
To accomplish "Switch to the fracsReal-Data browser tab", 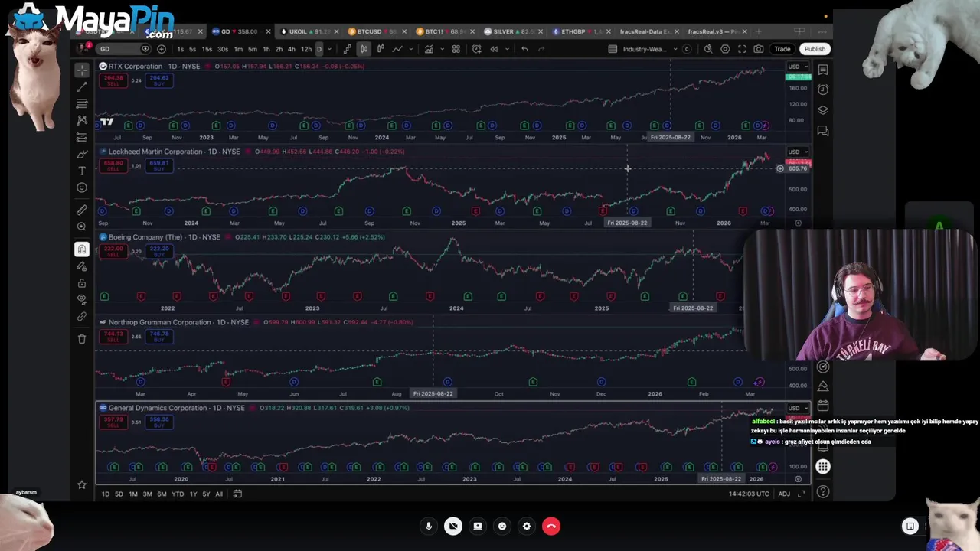I will [x=649, y=31].
